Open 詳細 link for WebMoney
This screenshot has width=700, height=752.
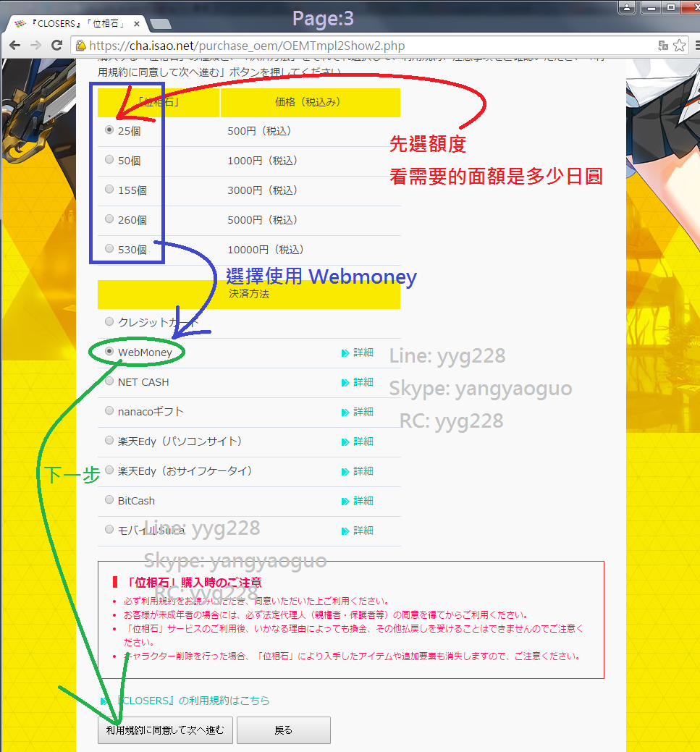coord(358,352)
